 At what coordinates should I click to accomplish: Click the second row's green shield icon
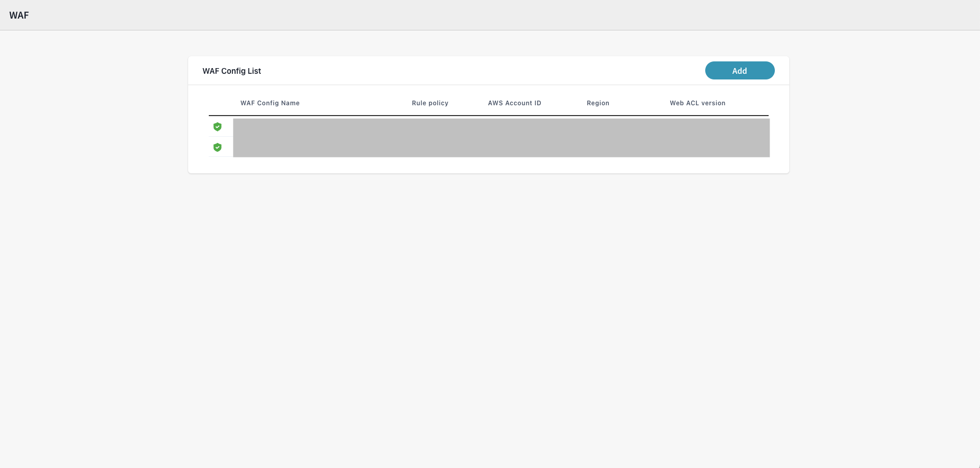tap(218, 148)
